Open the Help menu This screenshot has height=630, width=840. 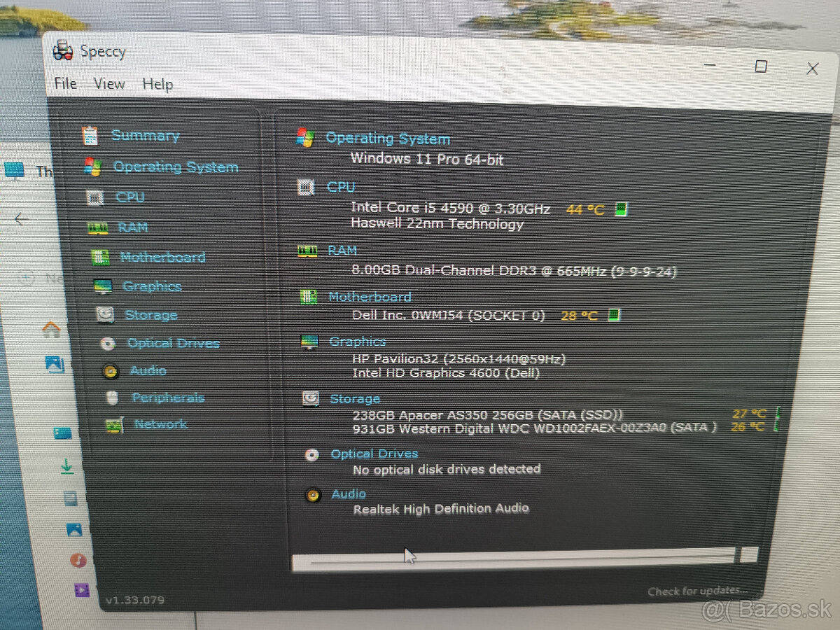click(158, 84)
